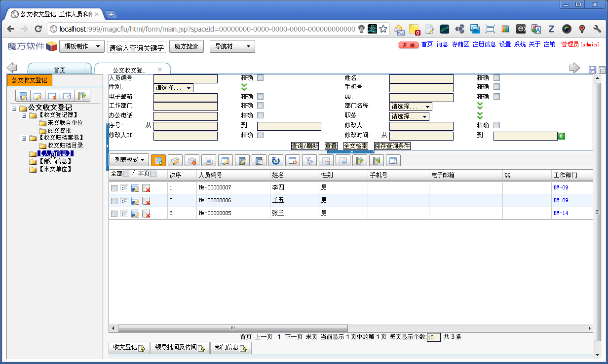Open the 部门名称 请选择 dropdown
The image size is (608, 364).
tap(411, 107)
